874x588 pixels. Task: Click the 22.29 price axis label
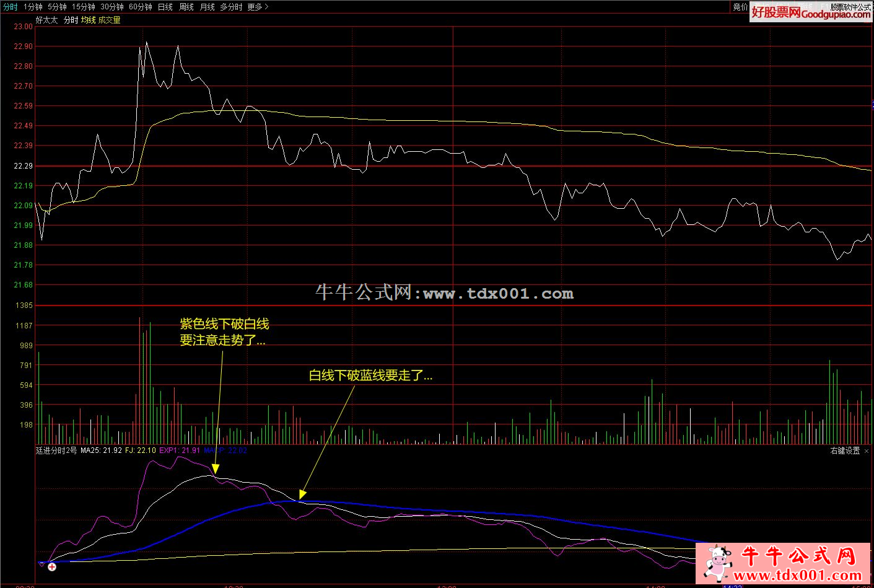(23, 166)
